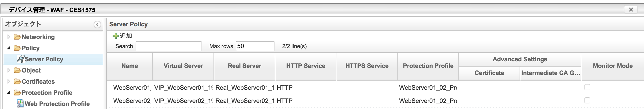
Task: Click the Object folder icon
Action: coord(17,70)
